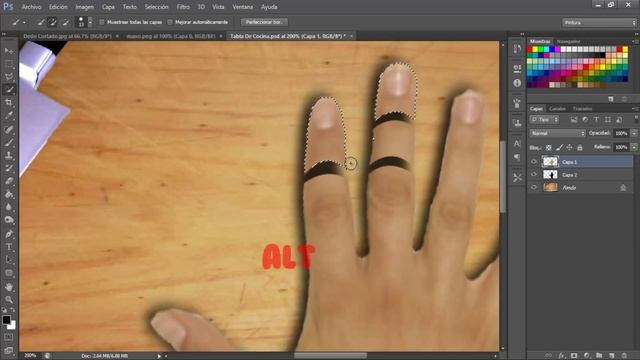Select the Capa 2 layer name
The image size is (640, 360).
[x=569, y=175]
